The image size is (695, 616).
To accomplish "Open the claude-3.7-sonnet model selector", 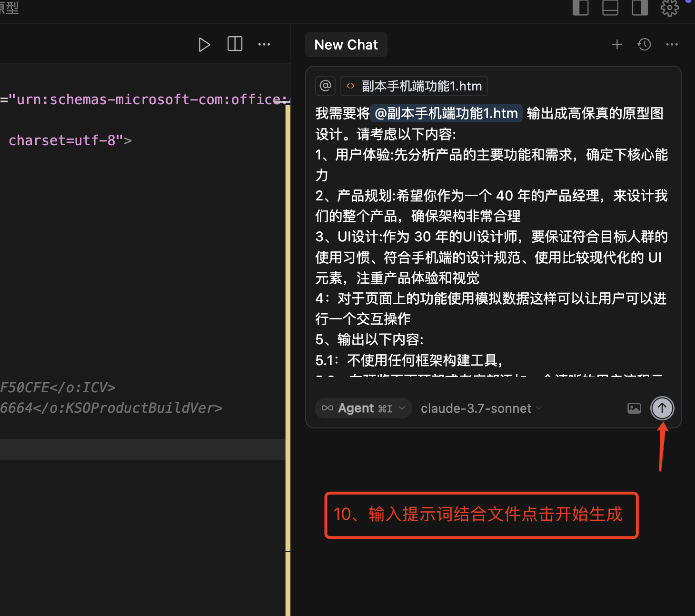I will 480,408.
